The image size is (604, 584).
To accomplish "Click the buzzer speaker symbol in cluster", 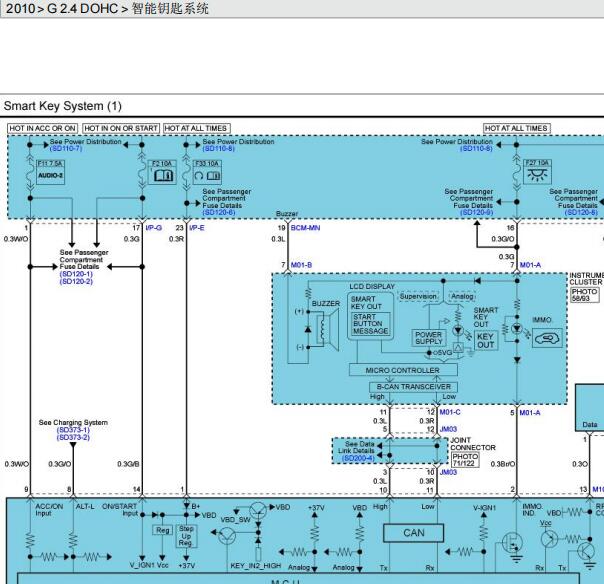I will pos(327,330).
